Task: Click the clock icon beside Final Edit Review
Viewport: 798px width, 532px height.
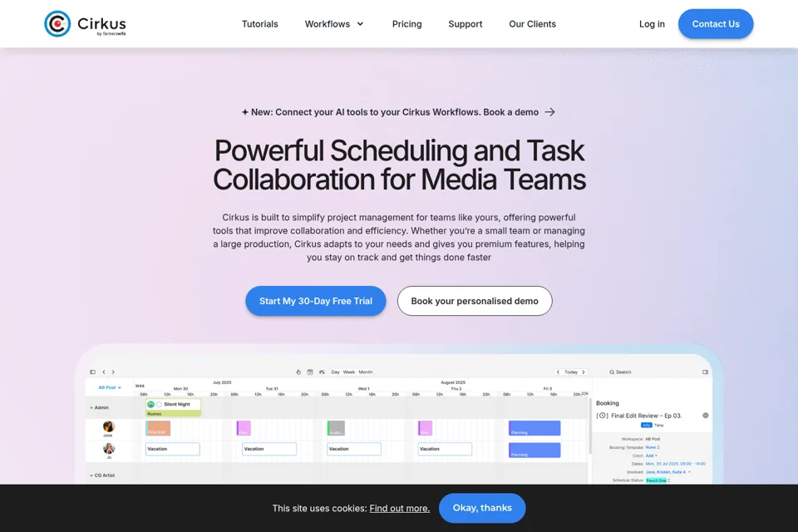Action: point(602,416)
